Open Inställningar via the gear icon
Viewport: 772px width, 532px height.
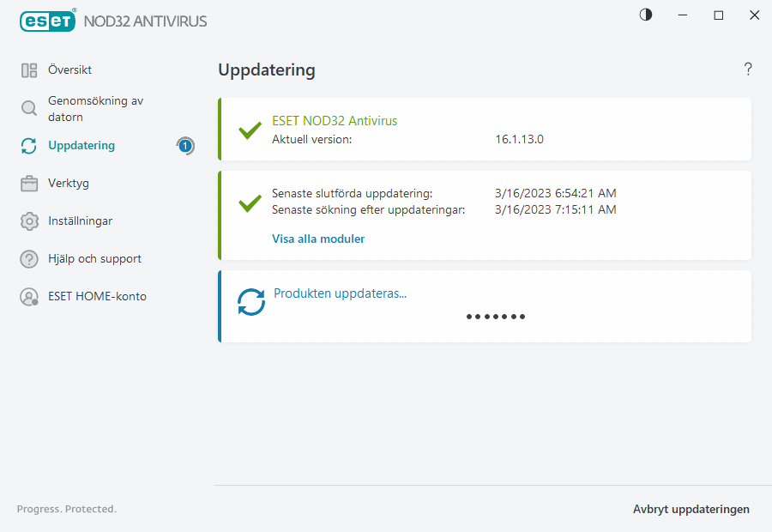point(29,221)
